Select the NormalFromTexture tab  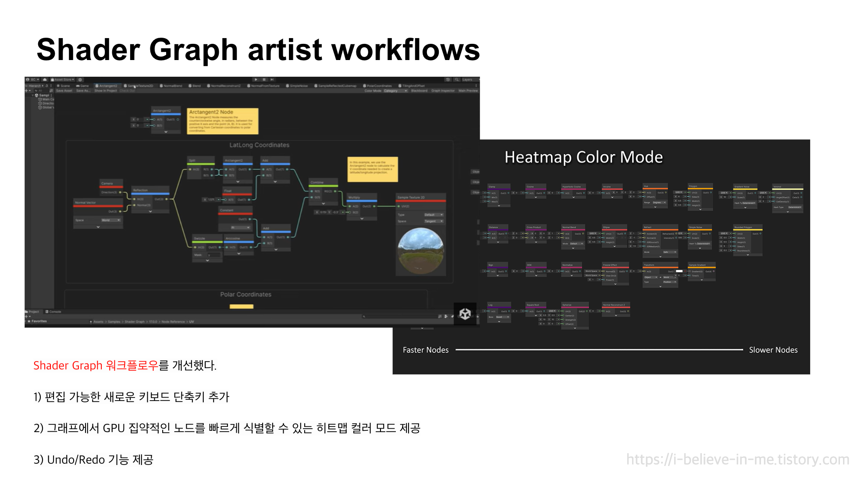point(263,86)
